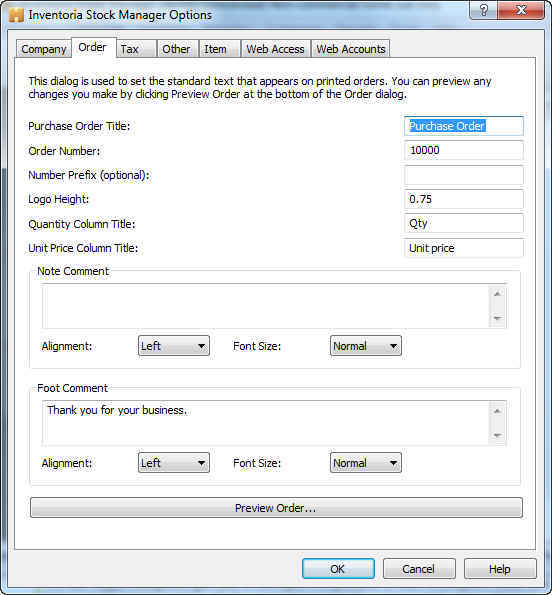Image resolution: width=552 pixels, height=595 pixels.
Task: Switch to the Company tab
Action: click(x=44, y=49)
